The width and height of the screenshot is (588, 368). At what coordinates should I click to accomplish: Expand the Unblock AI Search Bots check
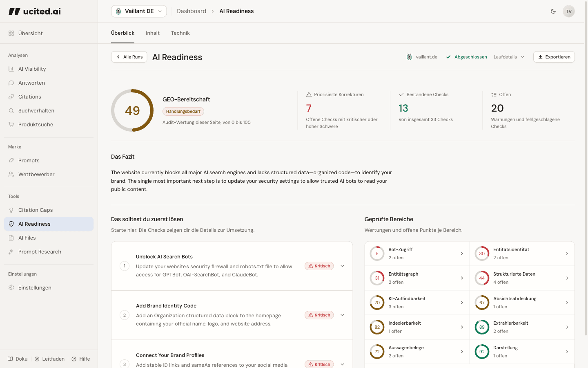[x=342, y=266]
